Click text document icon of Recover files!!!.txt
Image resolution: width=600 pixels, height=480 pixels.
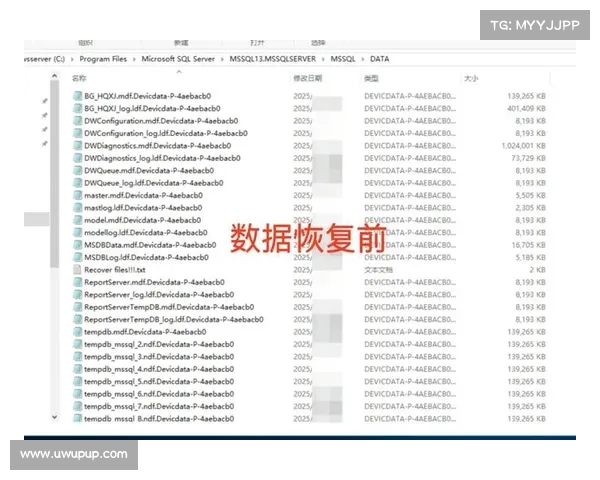coord(78,269)
